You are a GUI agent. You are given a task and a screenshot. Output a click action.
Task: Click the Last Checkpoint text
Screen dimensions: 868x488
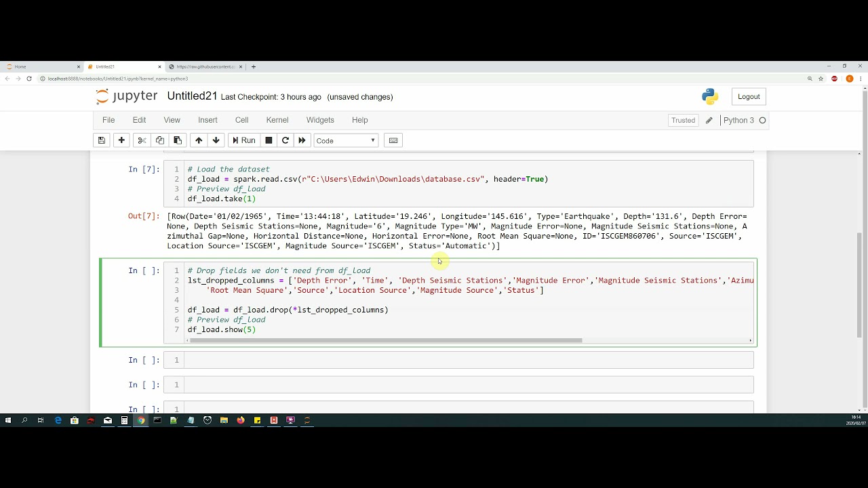pyautogui.click(x=271, y=97)
